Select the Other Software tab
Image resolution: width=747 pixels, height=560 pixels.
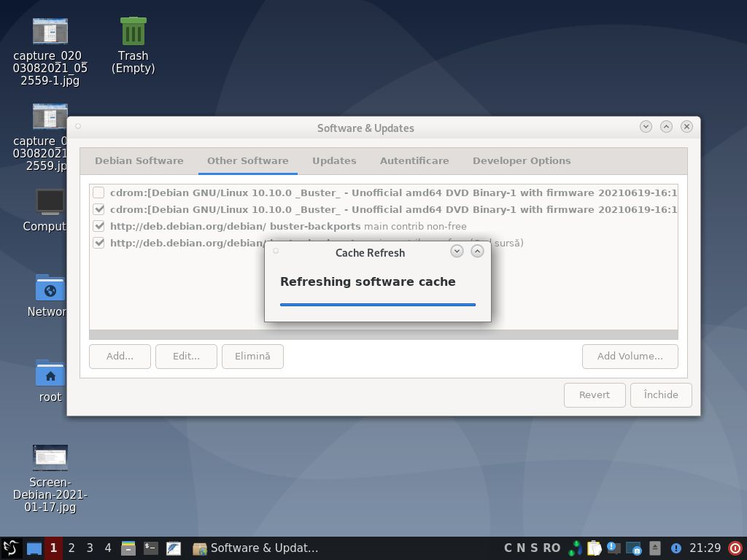pos(248,161)
